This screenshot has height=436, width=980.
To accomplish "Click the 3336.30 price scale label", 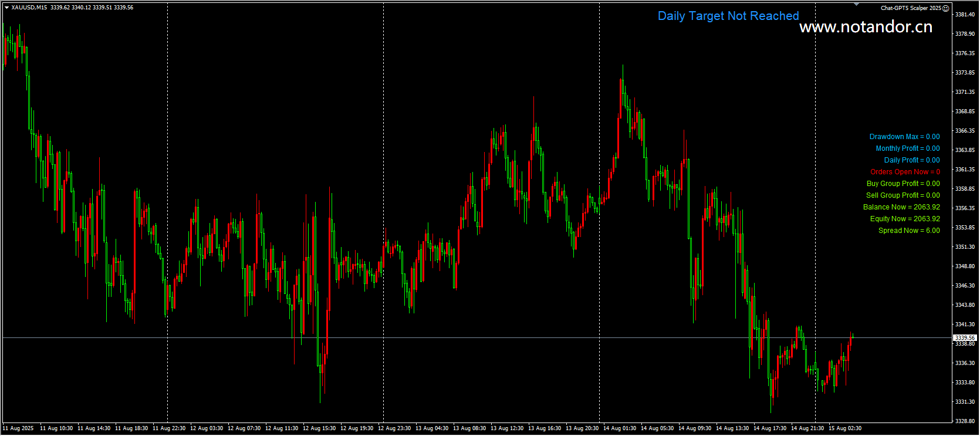I will [965, 363].
